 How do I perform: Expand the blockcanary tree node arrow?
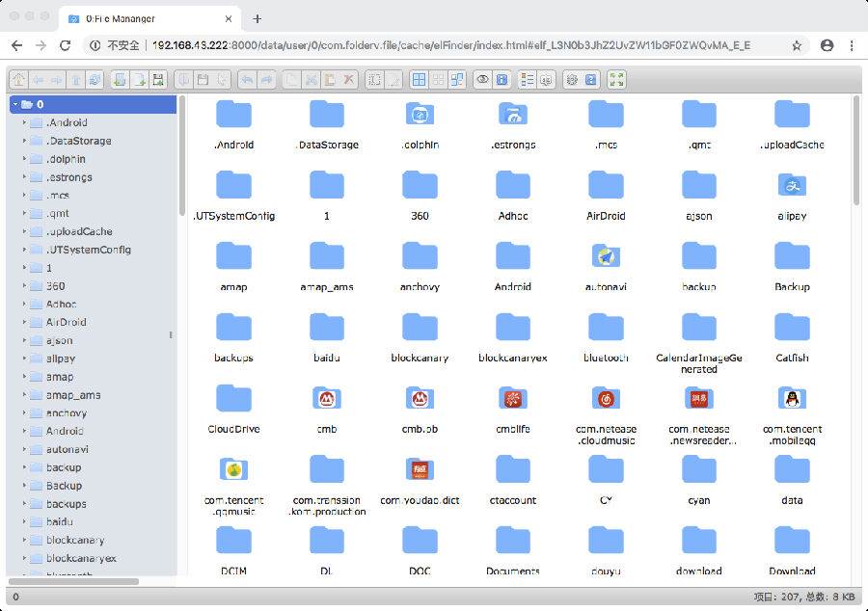pos(24,540)
